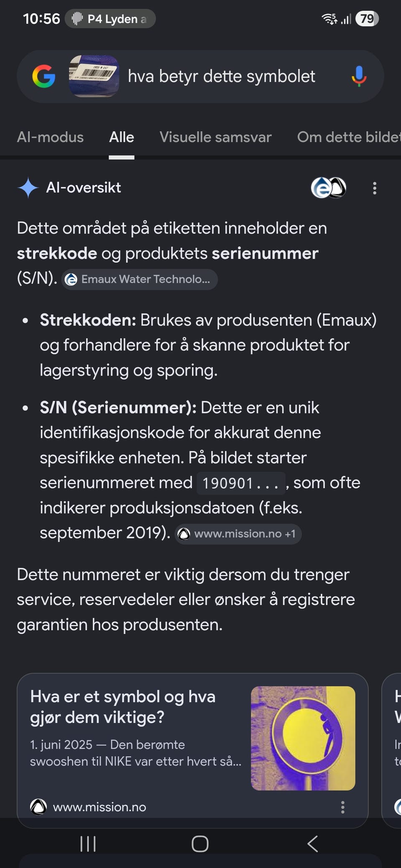Image resolution: width=401 pixels, height=868 pixels.
Task: Open three-dot menu on mission.no card
Action: [343, 807]
